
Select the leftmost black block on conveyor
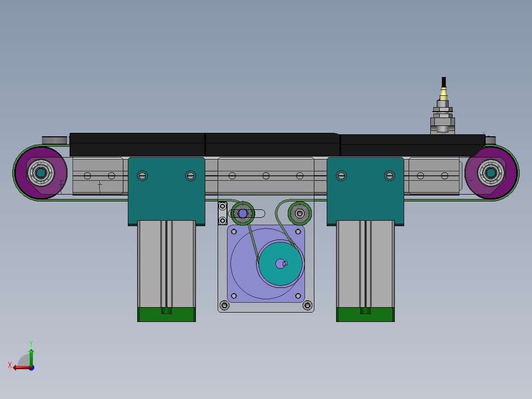(137, 145)
